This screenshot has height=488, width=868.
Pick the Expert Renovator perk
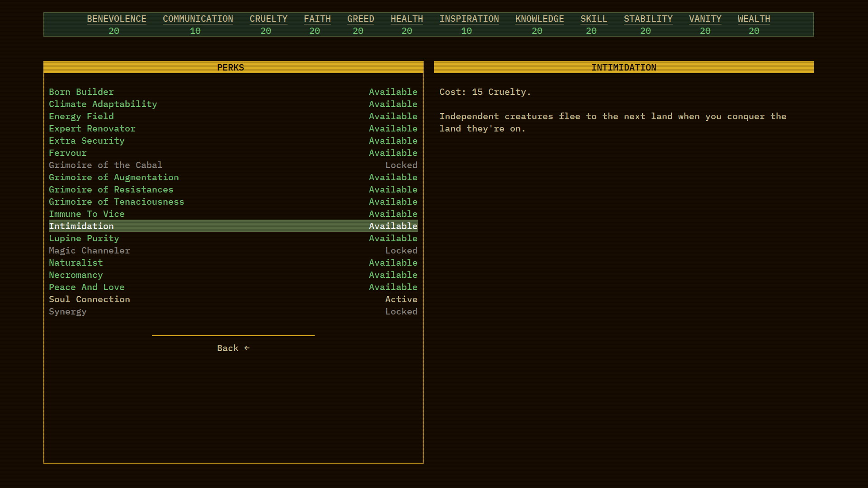[92, 128]
